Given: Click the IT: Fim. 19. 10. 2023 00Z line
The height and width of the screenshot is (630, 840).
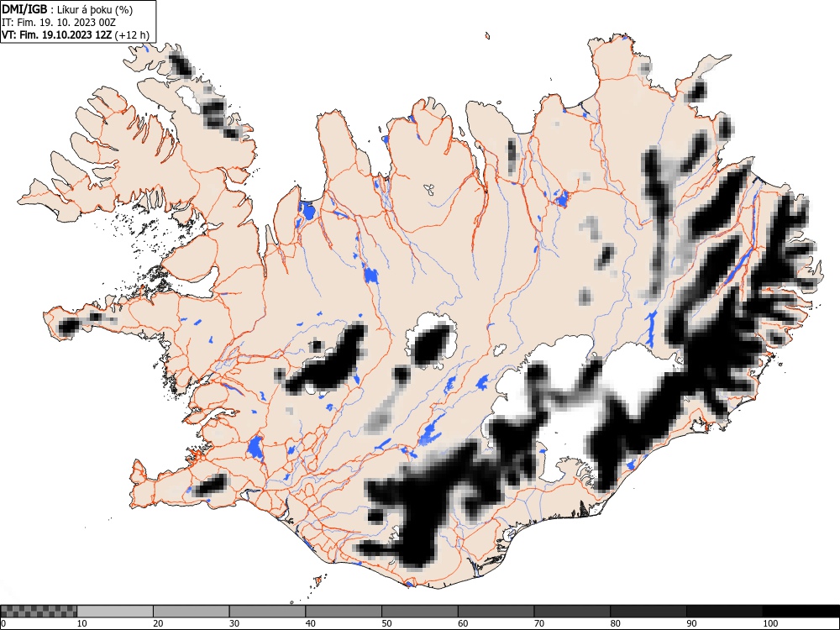Looking at the screenshot, I should (x=59, y=23).
